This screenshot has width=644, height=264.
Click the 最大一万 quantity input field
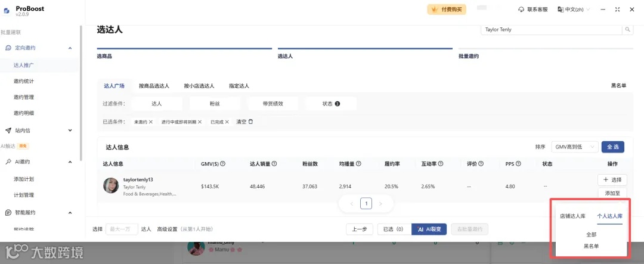click(122, 229)
